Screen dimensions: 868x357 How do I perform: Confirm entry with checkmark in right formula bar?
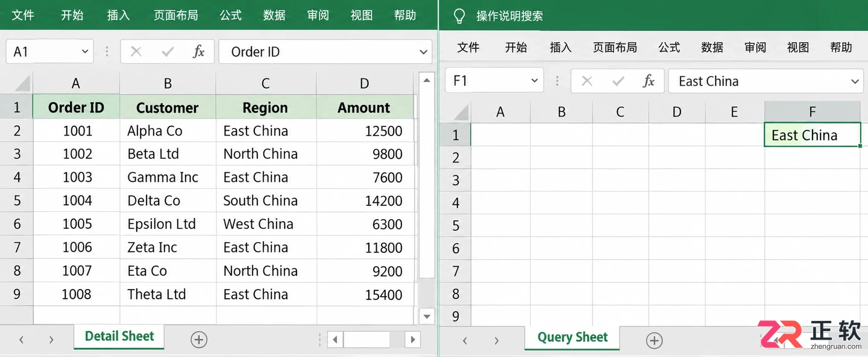[618, 81]
